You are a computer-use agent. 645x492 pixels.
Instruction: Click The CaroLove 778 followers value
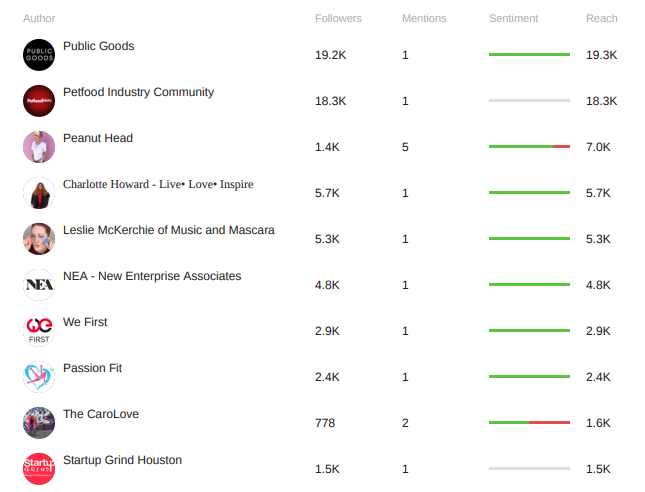tap(325, 423)
